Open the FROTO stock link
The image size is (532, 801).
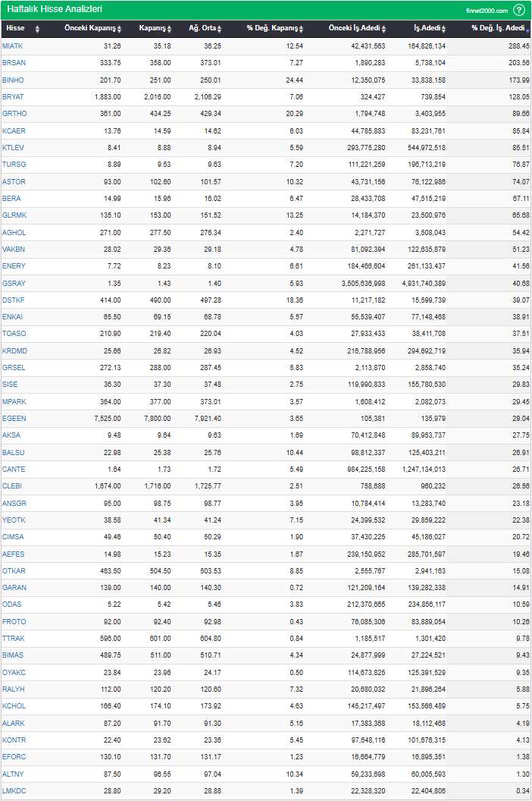(x=14, y=622)
